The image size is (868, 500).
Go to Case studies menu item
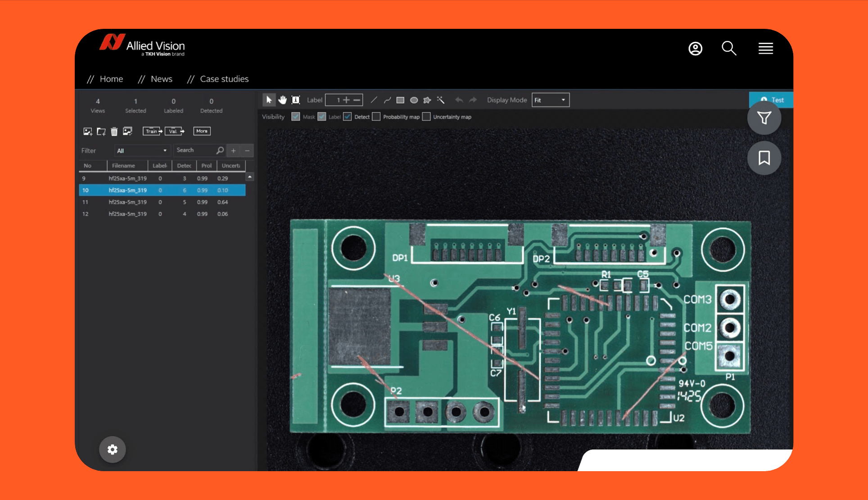(224, 79)
